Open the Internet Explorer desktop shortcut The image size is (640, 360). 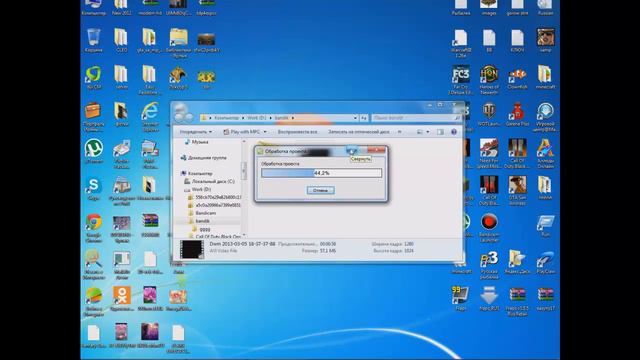coord(150,117)
